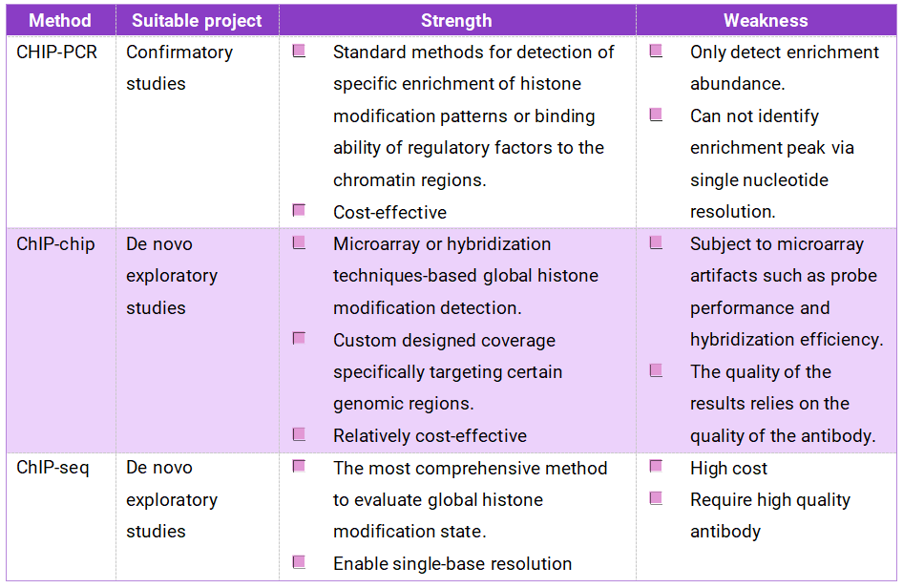
Task: Select the 'Weakness' column header
Action: pyautogui.click(x=766, y=20)
